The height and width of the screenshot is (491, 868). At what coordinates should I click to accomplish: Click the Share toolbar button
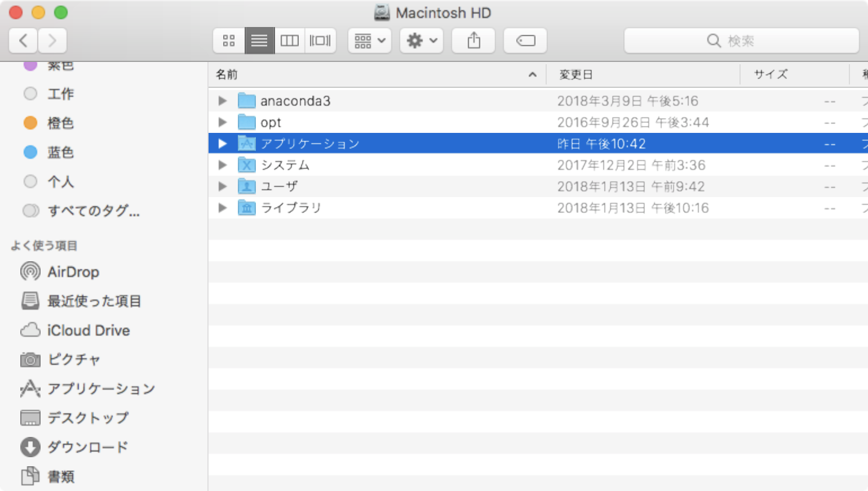pos(473,41)
